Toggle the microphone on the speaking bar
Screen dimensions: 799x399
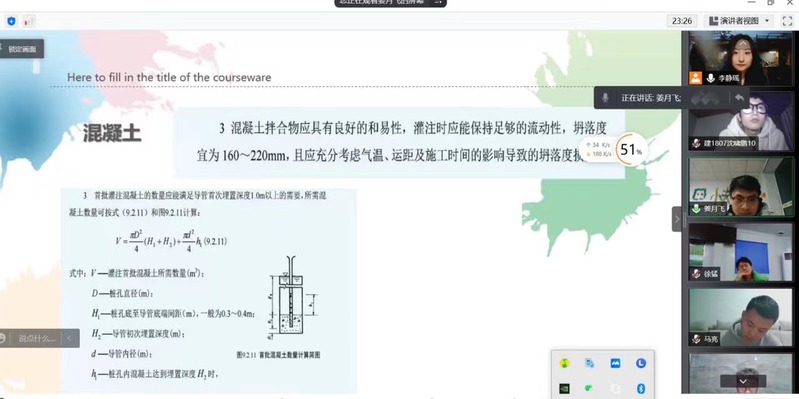tap(605, 97)
